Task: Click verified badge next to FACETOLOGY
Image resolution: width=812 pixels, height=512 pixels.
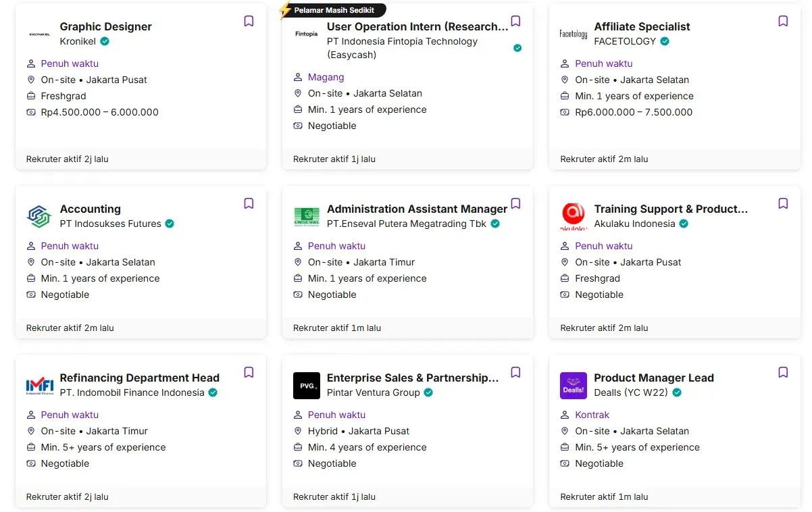Action: [x=665, y=41]
